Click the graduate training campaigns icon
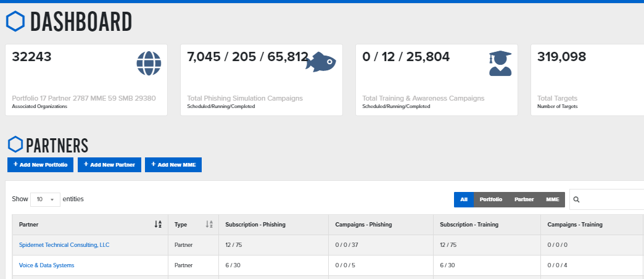This screenshot has height=279, width=644. coord(500,64)
